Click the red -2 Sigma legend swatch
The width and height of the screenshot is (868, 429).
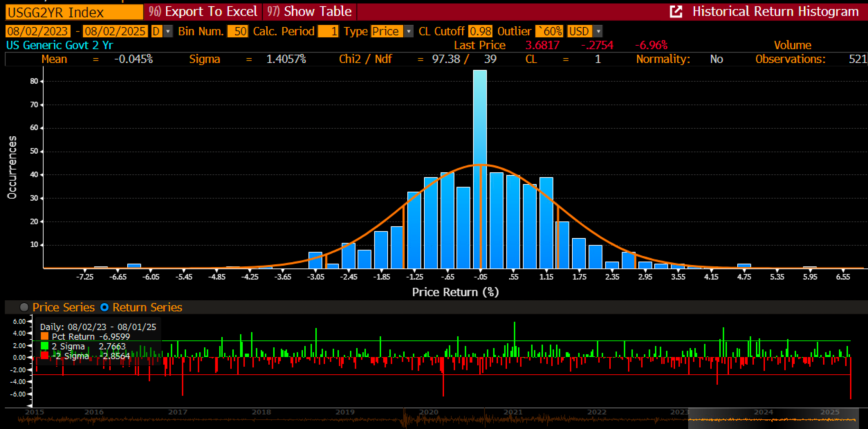tap(45, 356)
